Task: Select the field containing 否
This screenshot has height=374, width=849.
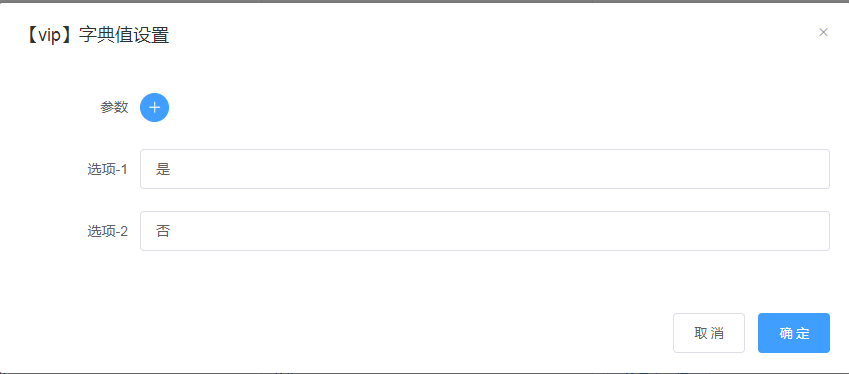Action: [x=485, y=231]
